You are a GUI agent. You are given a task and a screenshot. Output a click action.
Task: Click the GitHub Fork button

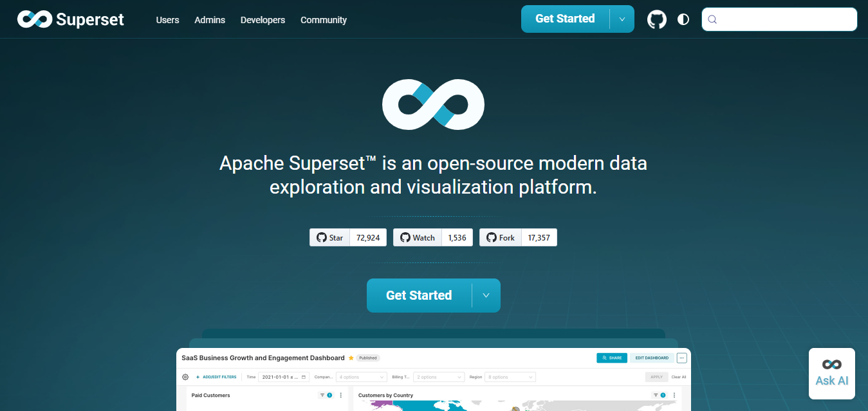500,237
